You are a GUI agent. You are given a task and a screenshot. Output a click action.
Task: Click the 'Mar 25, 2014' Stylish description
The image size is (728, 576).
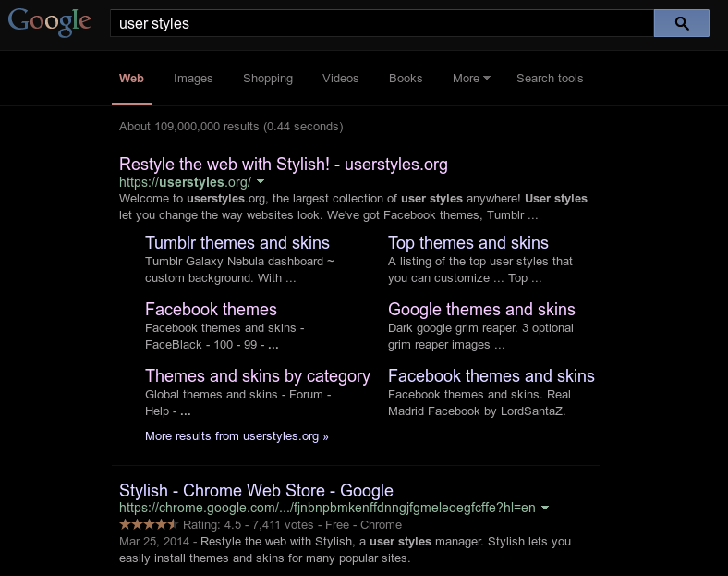[345, 550]
